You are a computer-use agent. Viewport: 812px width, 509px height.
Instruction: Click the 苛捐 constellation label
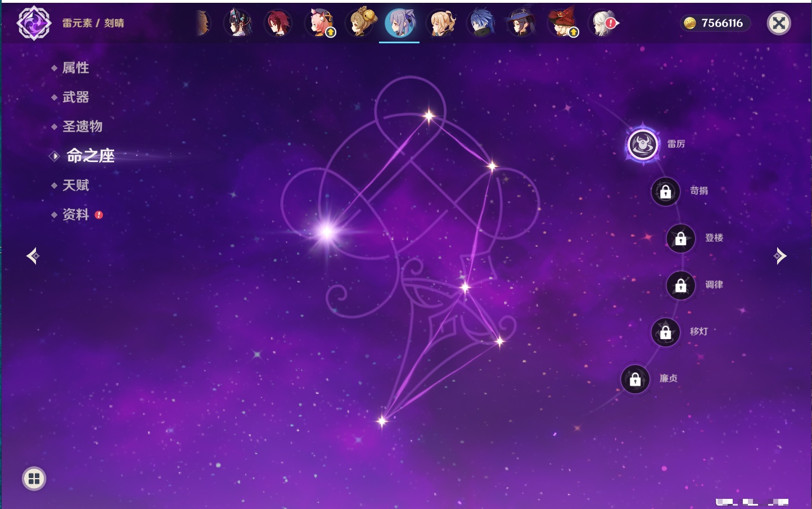pos(699,191)
